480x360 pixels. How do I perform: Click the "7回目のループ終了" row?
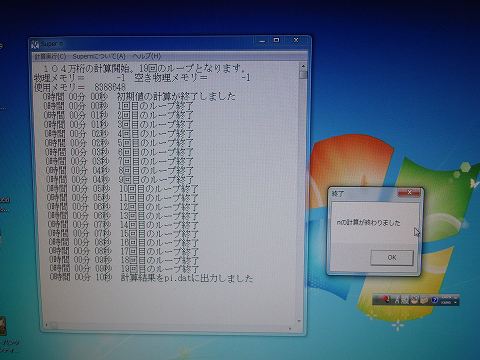pyautogui.click(x=120, y=161)
